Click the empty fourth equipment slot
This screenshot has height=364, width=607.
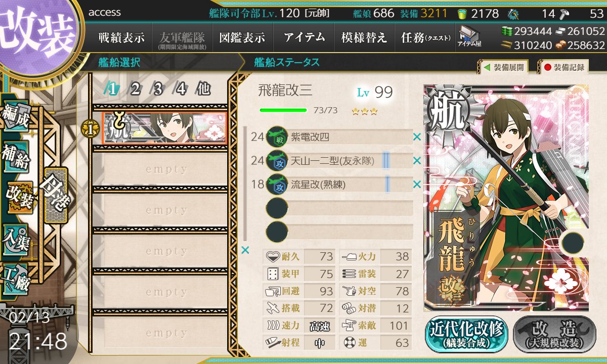click(x=340, y=208)
